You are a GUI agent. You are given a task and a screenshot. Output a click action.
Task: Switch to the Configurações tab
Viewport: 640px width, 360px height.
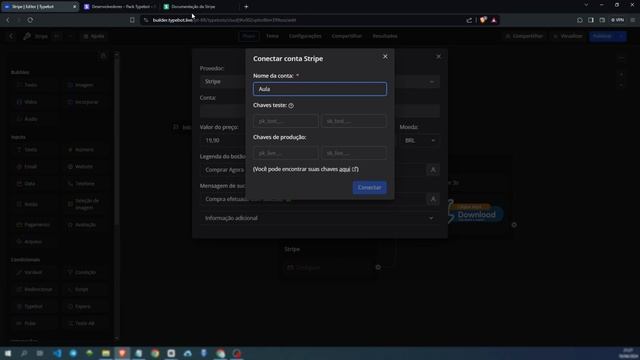305,36
